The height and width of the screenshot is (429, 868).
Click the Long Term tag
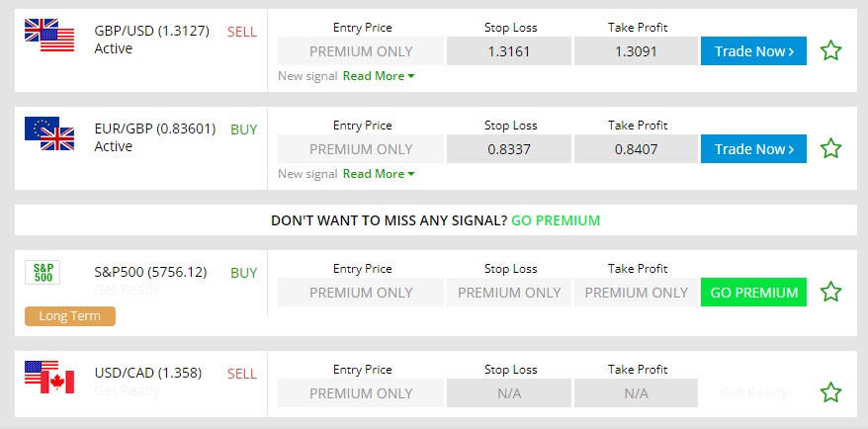70,316
